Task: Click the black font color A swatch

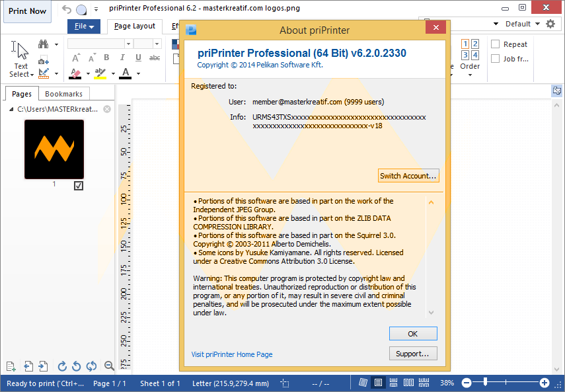Action: pos(125,73)
